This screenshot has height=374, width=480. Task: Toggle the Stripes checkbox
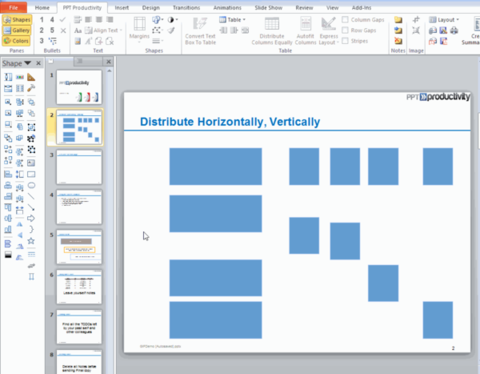tap(345, 41)
